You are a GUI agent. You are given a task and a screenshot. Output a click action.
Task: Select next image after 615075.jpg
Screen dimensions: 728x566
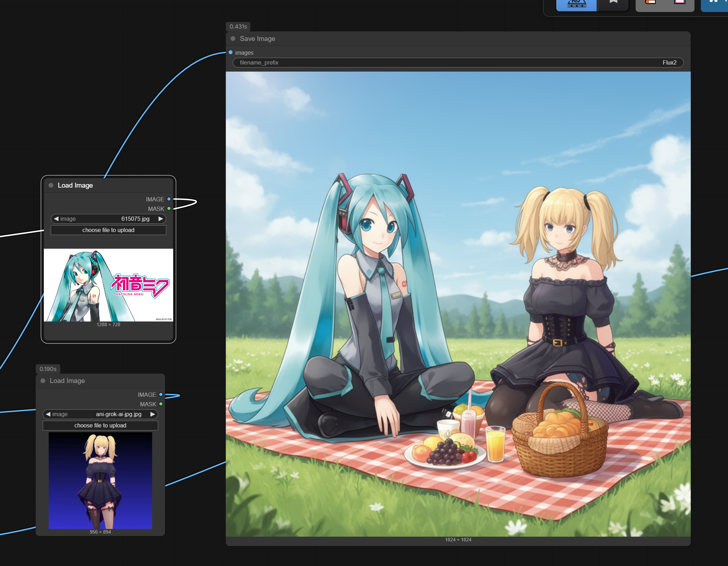[x=161, y=219]
